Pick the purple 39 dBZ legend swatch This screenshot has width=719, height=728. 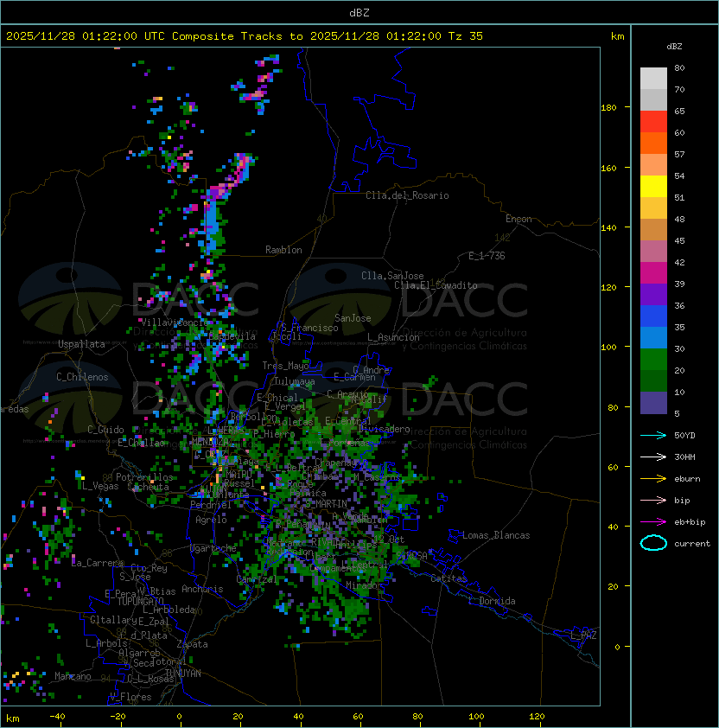tap(653, 294)
